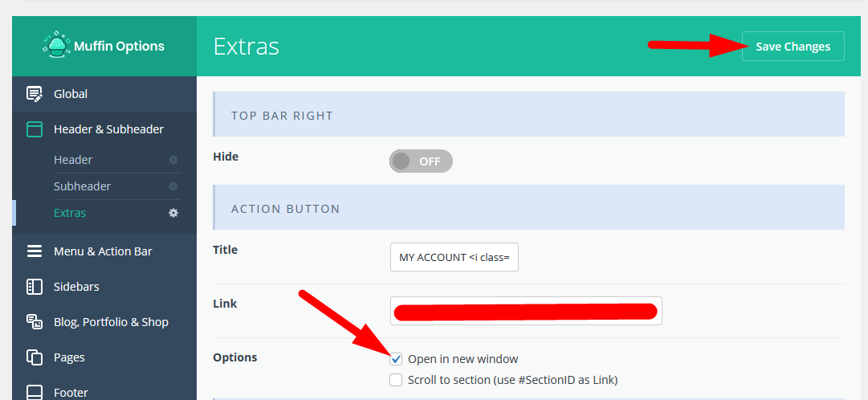This screenshot has width=868, height=400.
Task: Click the Muffin Options cupcake logo
Action: pyautogui.click(x=56, y=45)
